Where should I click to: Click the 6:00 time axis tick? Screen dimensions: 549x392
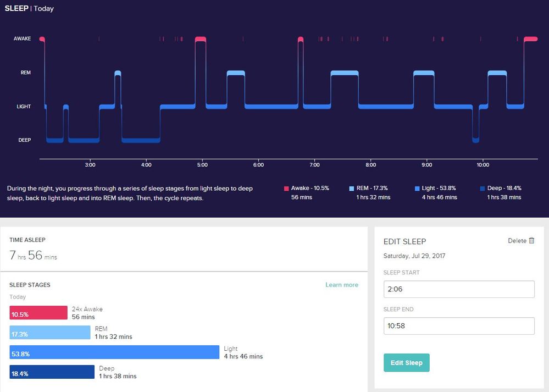(258, 164)
